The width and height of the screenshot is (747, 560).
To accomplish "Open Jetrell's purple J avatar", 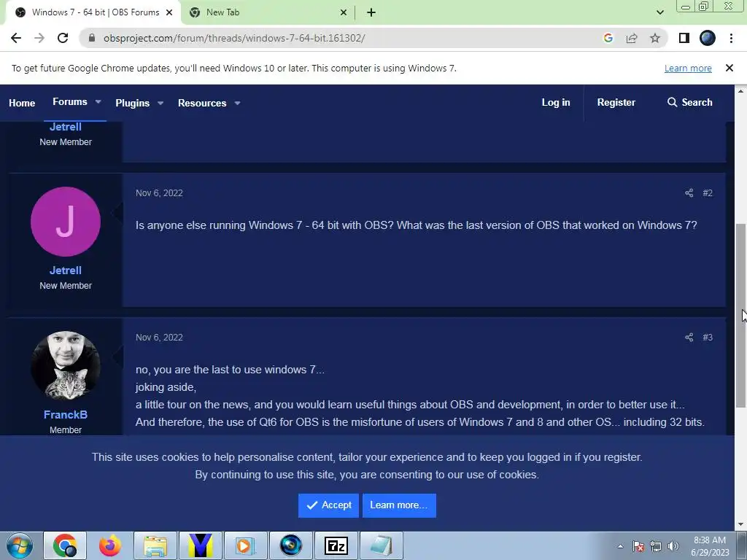I will 66,222.
